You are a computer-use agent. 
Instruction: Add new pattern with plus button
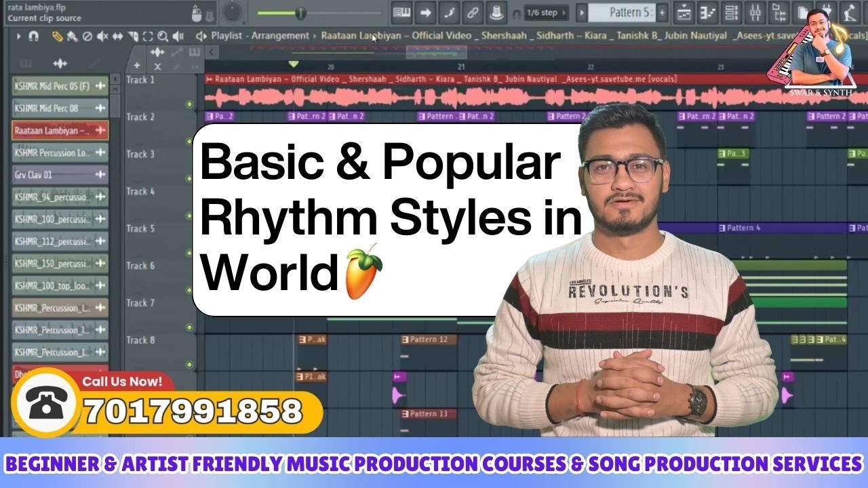coord(663,12)
